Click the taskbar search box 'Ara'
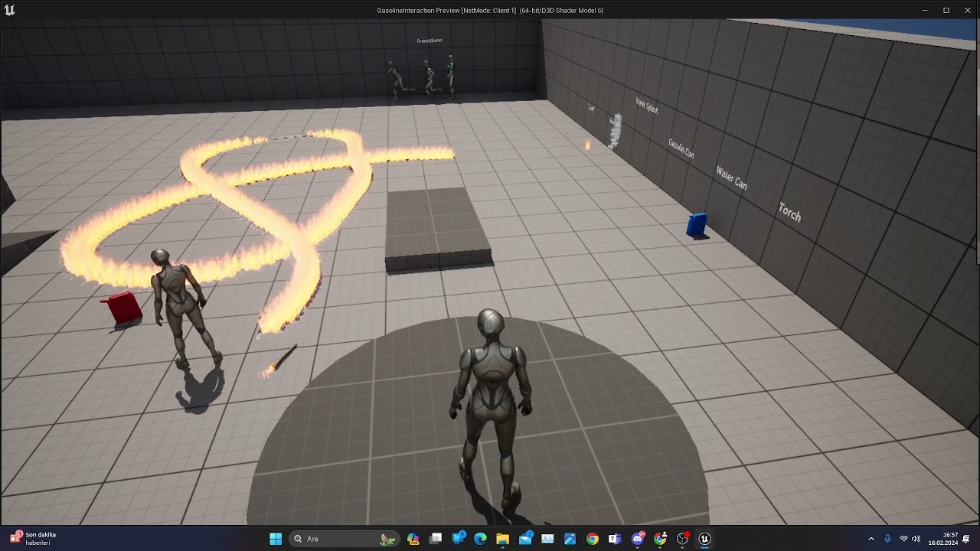The height and width of the screenshot is (551, 980). (x=345, y=539)
